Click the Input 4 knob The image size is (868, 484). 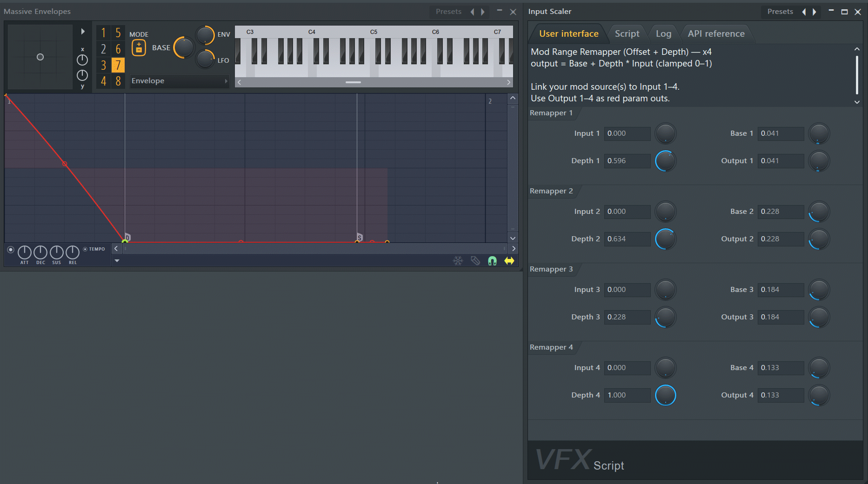[666, 368]
